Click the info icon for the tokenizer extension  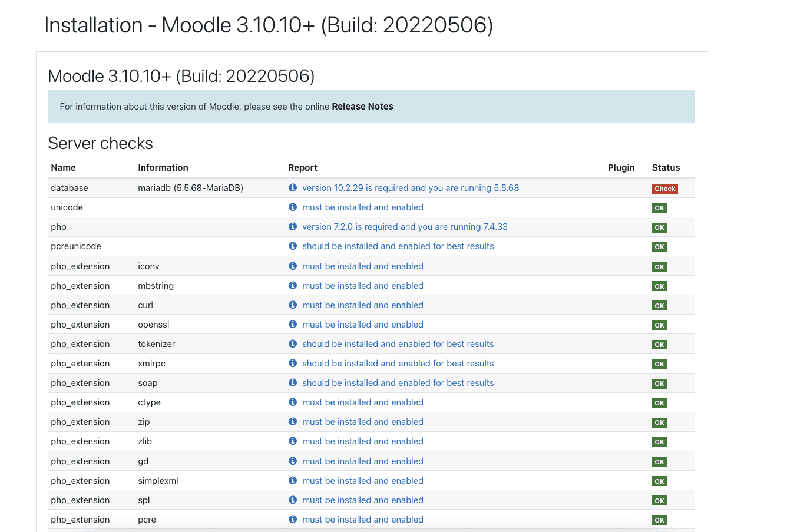[x=293, y=344]
